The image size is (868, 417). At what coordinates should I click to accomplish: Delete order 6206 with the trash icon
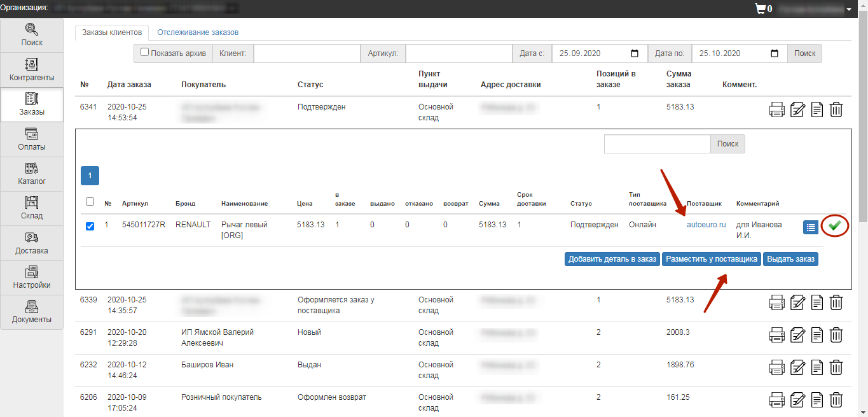coord(837,400)
